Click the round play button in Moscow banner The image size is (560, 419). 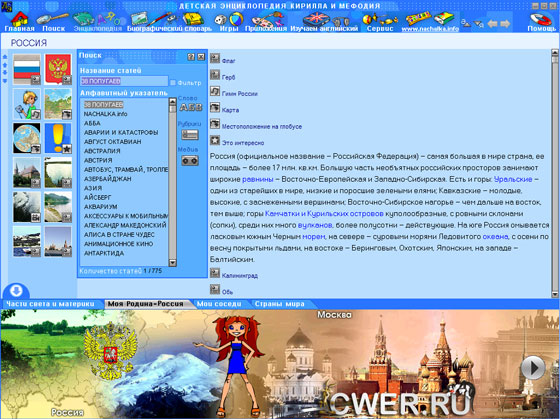point(533,368)
